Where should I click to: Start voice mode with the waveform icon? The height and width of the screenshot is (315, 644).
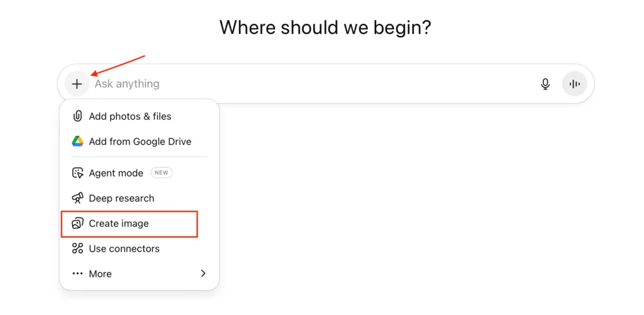[x=574, y=84]
